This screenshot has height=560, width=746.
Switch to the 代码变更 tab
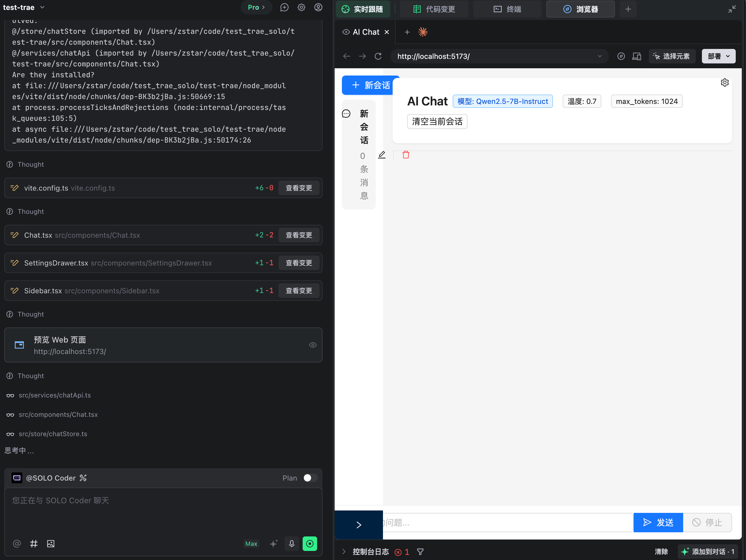[x=434, y=9]
